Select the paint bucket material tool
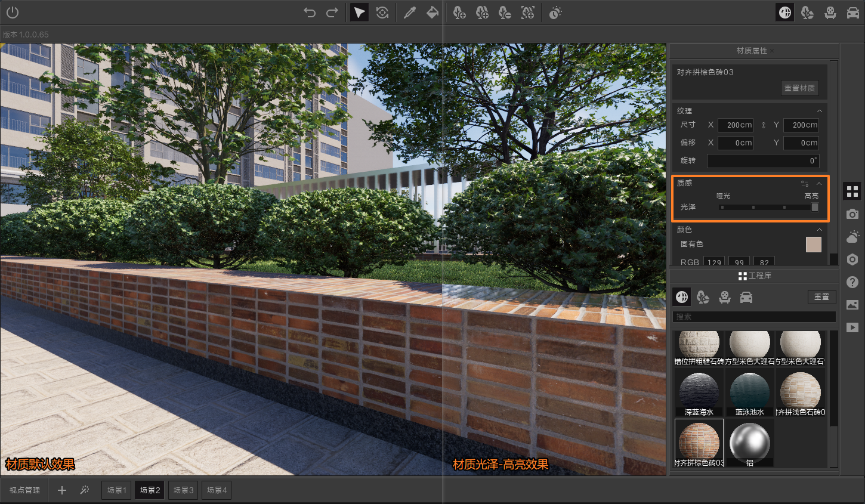The height and width of the screenshot is (504, 865). [x=432, y=13]
